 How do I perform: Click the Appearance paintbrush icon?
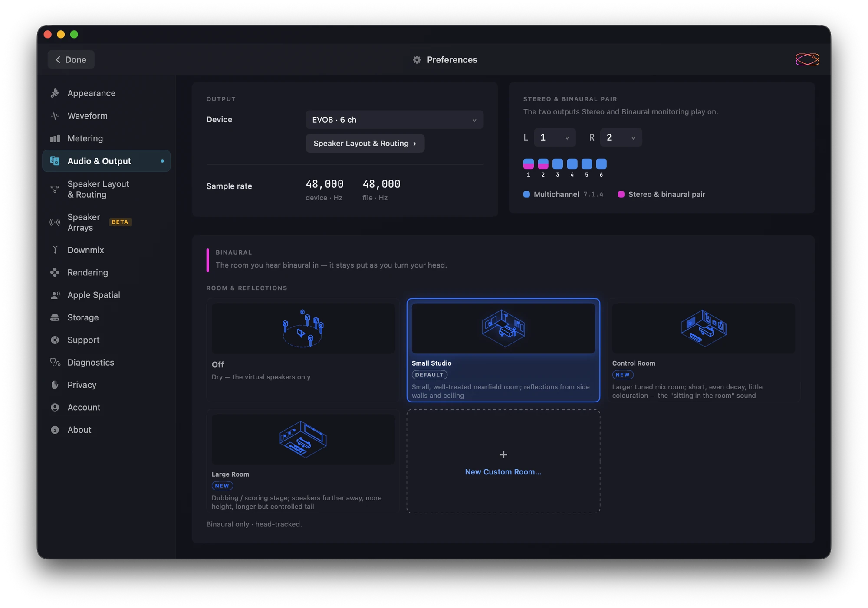55,93
